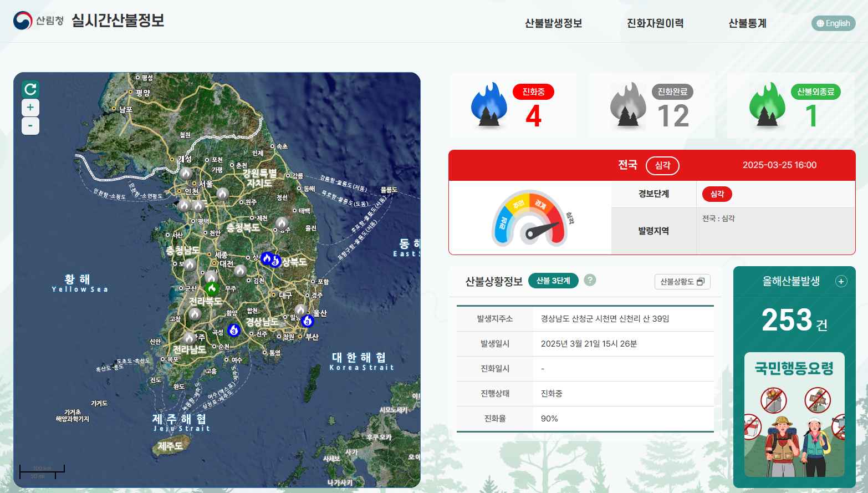Screen dimensions: 868x493
Task: Click the gray fire marker near 고창
Action: coord(195,314)
